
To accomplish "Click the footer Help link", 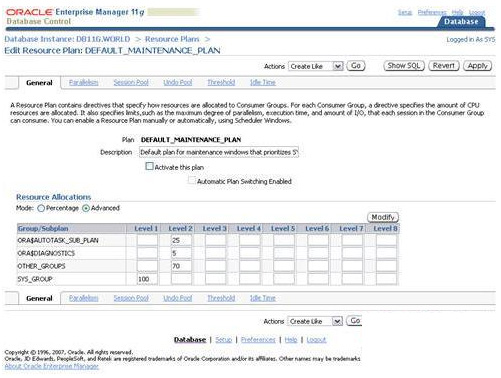I will (x=291, y=340).
